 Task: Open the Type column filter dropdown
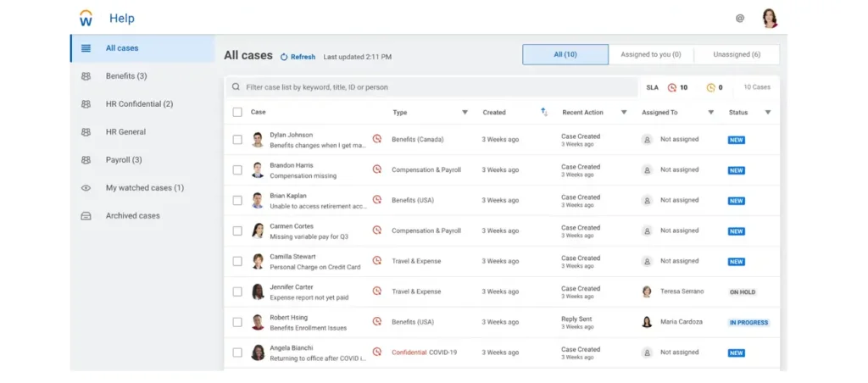point(465,112)
